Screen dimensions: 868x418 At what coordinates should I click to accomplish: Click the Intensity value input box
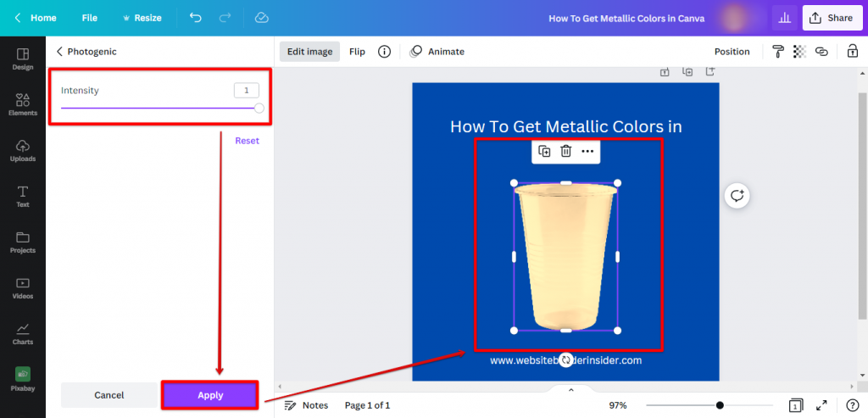point(246,90)
